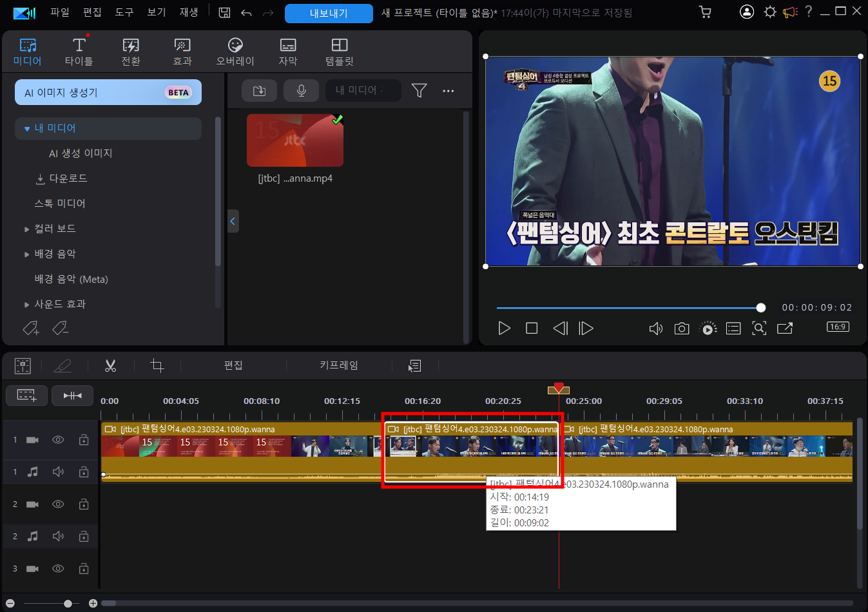Click the split scissors tool

(x=110, y=366)
